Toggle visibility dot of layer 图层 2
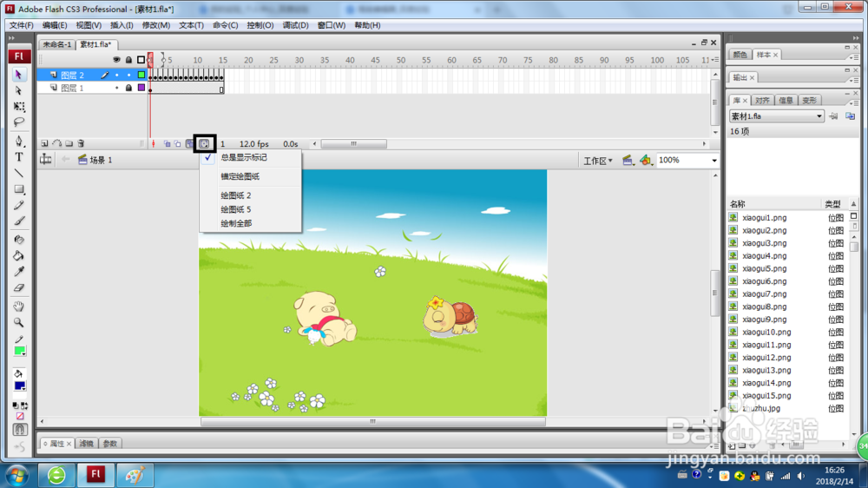 click(117, 76)
